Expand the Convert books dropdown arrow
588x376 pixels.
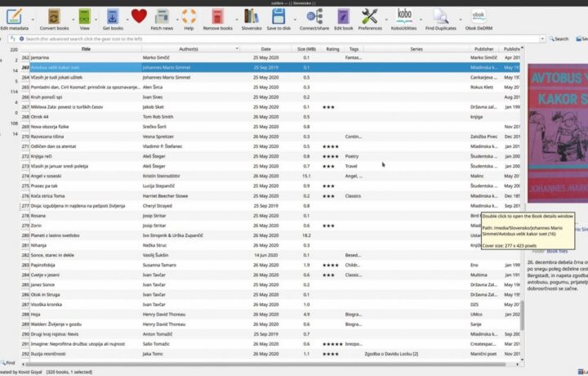pyautogui.click(x=73, y=20)
